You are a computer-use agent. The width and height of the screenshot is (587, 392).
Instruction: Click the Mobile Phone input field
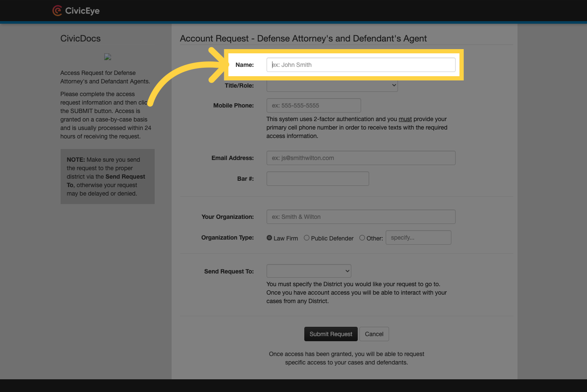314,105
